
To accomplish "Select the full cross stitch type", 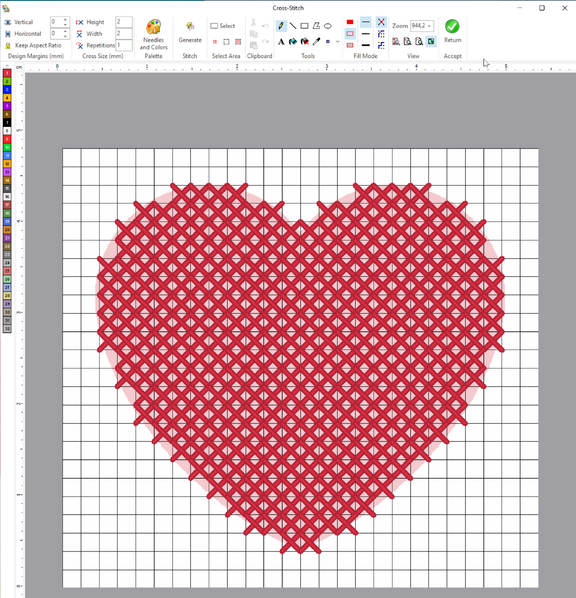I will pos(381,22).
